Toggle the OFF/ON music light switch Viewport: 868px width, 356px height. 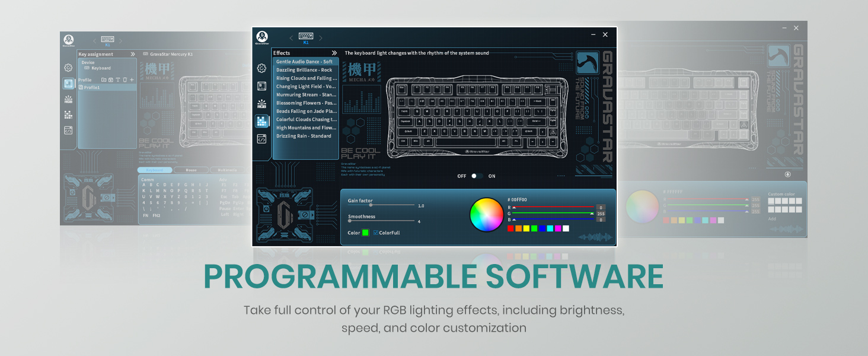[477, 176]
